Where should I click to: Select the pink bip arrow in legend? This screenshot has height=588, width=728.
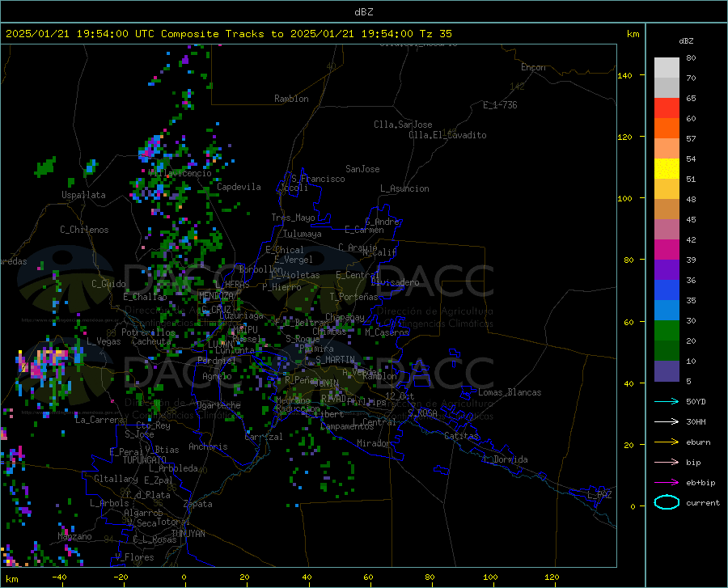click(x=667, y=463)
